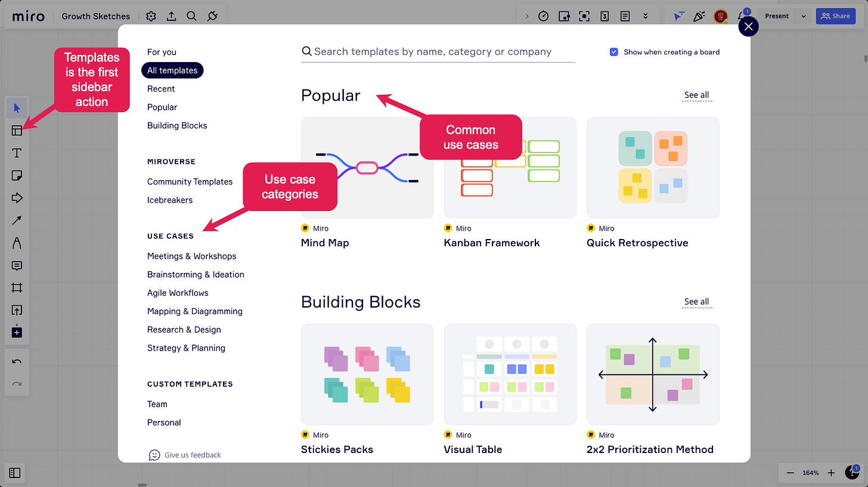
Task: Click the party reactions icon
Action: pos(699,16)
